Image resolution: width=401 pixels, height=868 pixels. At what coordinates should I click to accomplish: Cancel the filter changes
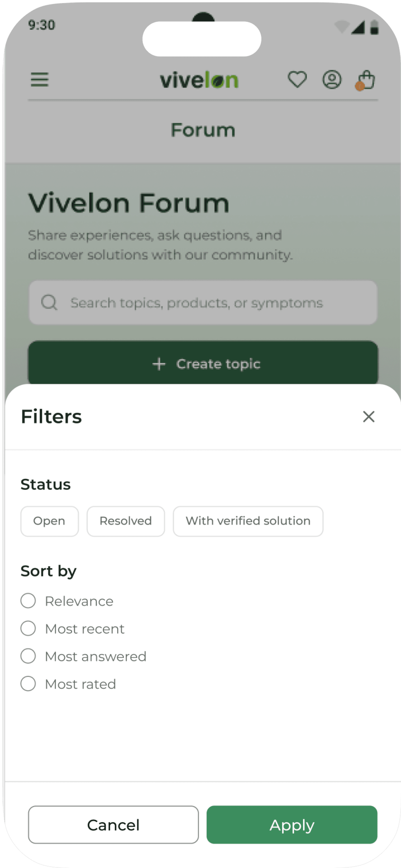pyautogui.click(x=113, y=824)
